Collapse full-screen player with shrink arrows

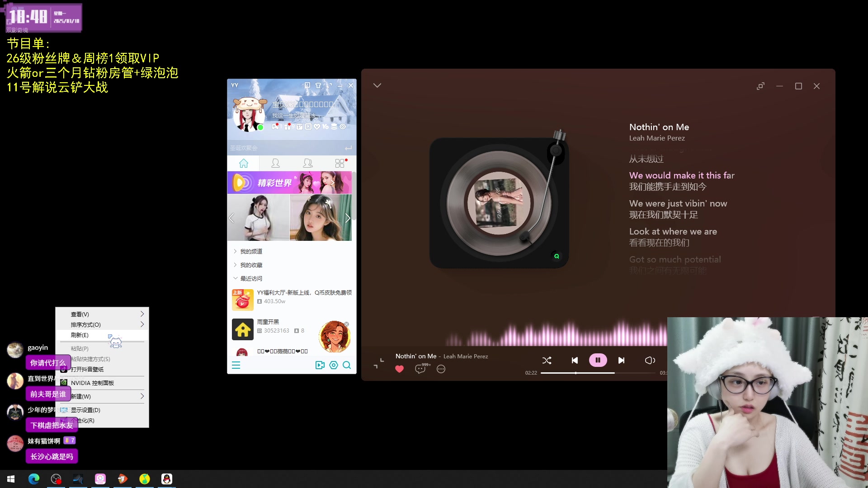pos(379,363)
